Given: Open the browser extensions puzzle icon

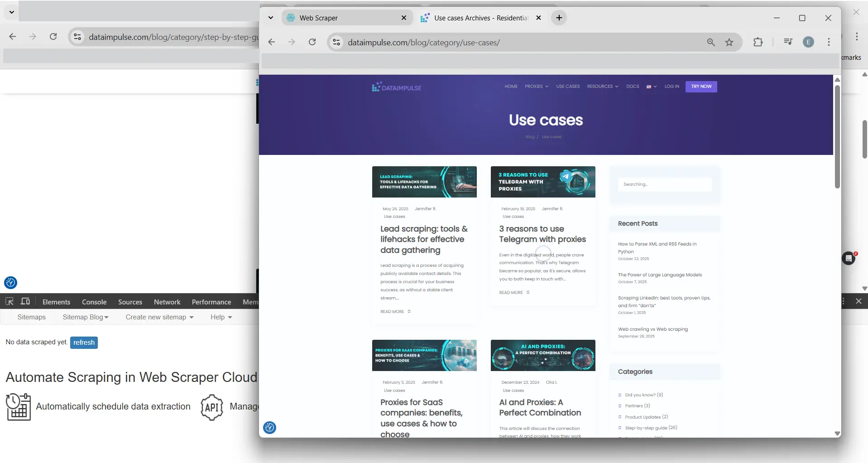Looking at the screenshot, I should tap(758, 42).
